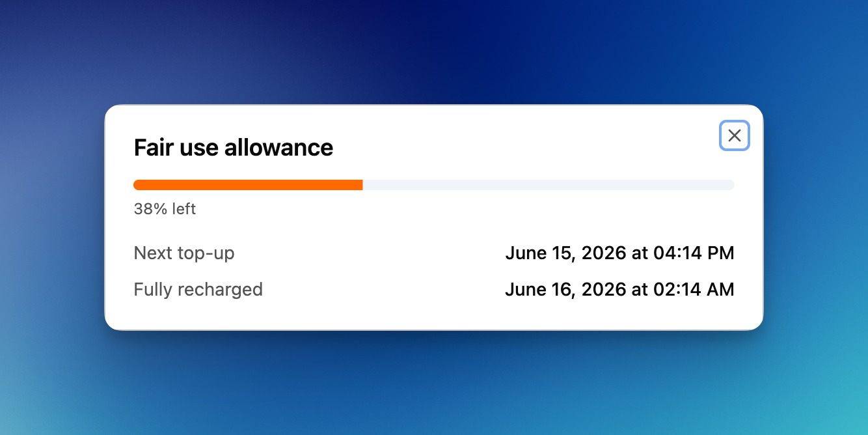This screenshot has height=435, width=868.
Task: Click the "Next top-up" label
Action: pyautogui.click(x=184, y=253)
